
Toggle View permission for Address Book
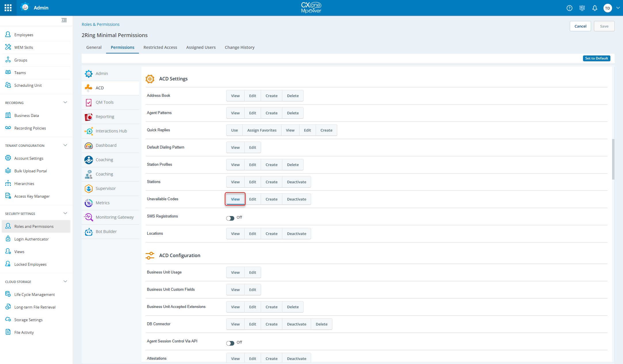pos(235,96)
